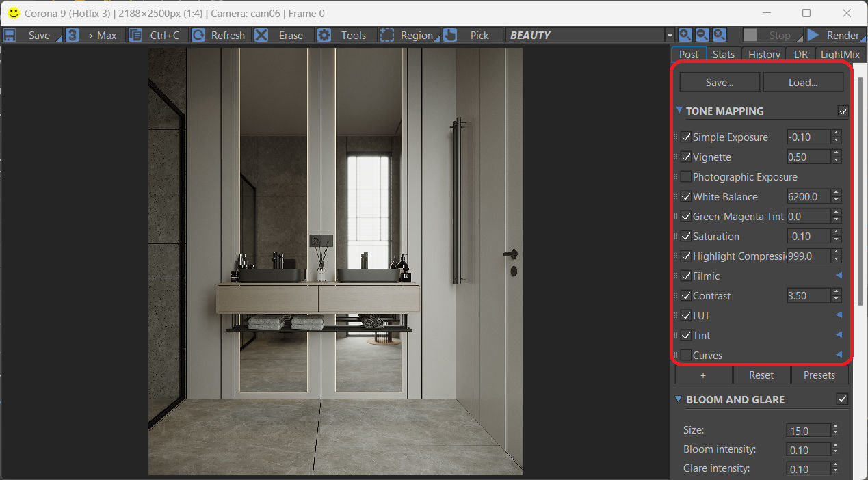Click the Green-Magenta Tint spinner arrows
868x480 pixels.
tap(836, 216)
